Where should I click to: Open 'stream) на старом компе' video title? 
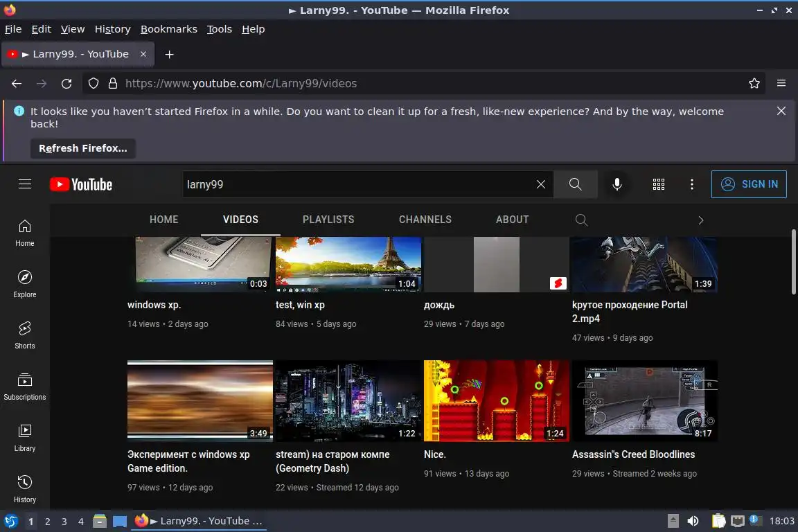coord(332,461)
